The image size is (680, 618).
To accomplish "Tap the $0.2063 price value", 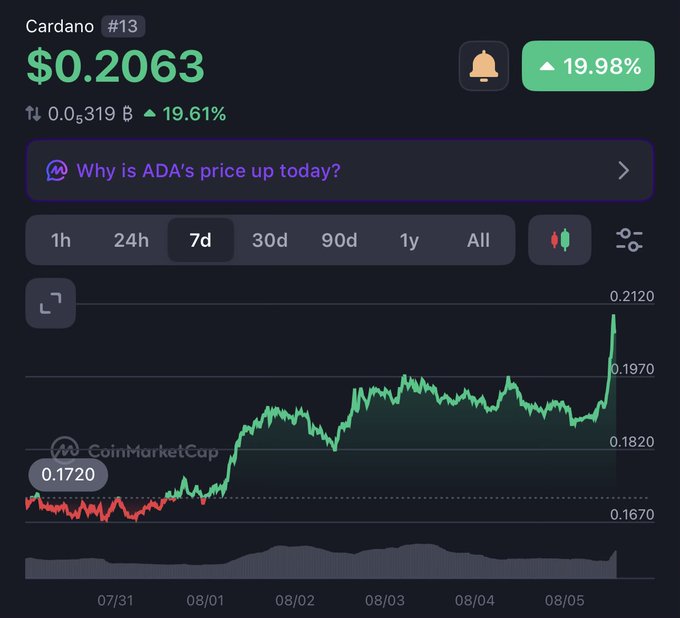I will (115, 66).
